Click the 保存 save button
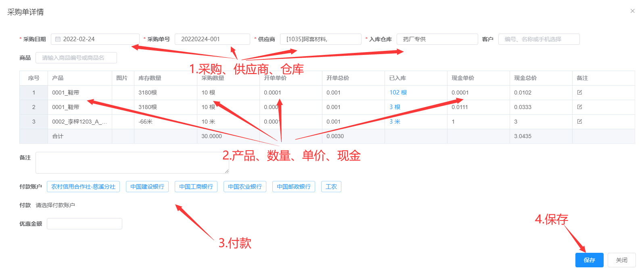This screenshot has width=644, height=275. [x=589, y=260]
